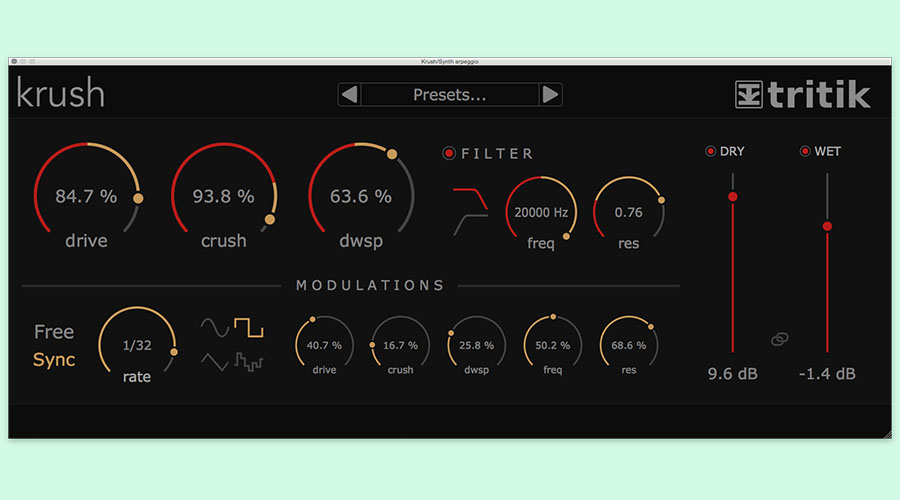This screenshot has height=500, width=900.
Task: Toggle the DRY signal on/off
Action: tap(711, 151)
